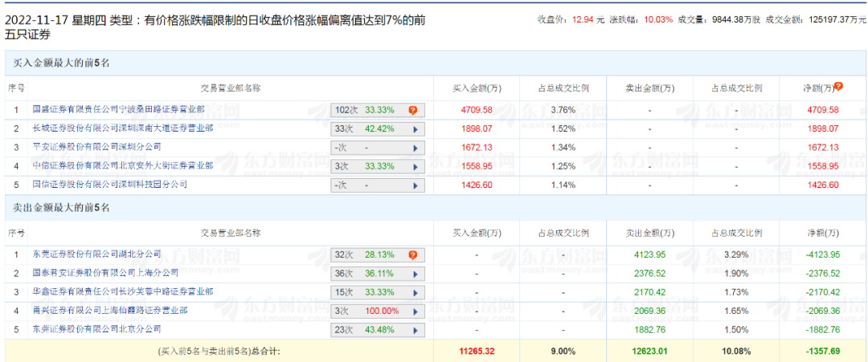
Task: Click total buy amount 11265.32
Action: coord(476,350)
